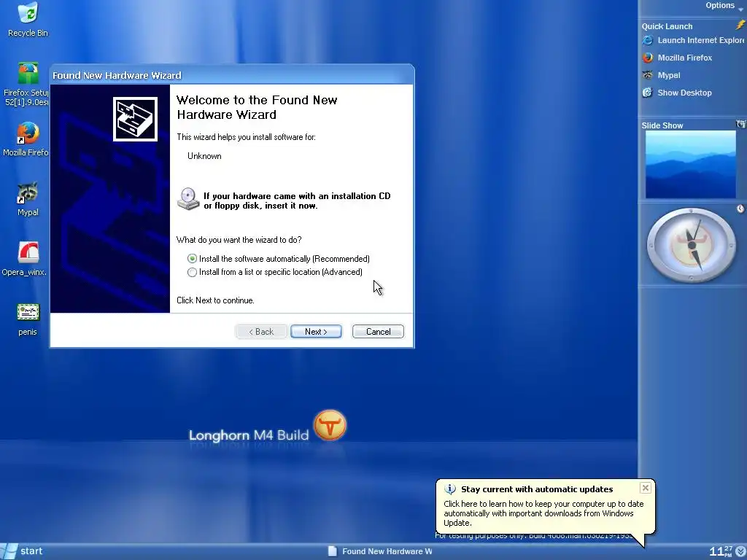Click the Found New Hardware Wizard title bar
Image resolution: width=747 pixels, height=560 pixels.
pyautogui.click(x=232, y=75)
